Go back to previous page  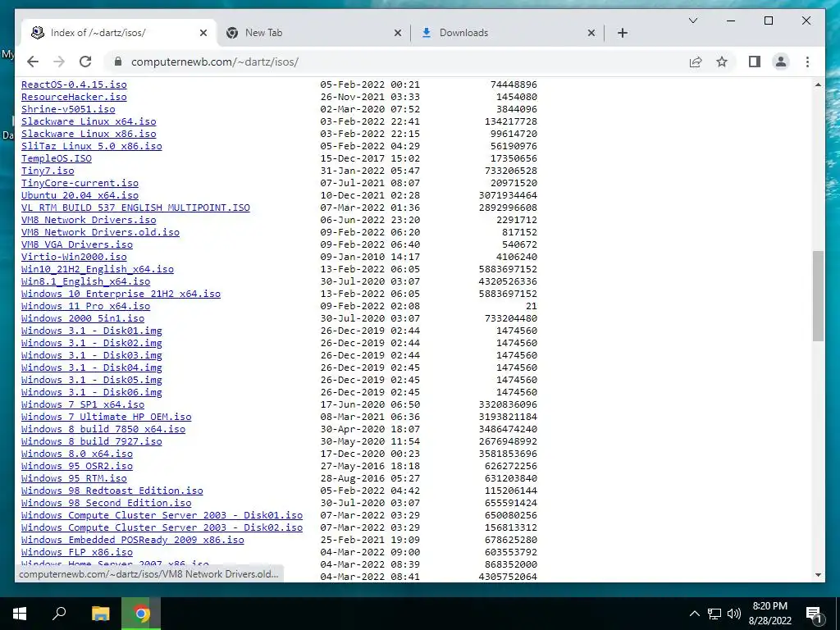pyautogui.click(x=33, y=62)
